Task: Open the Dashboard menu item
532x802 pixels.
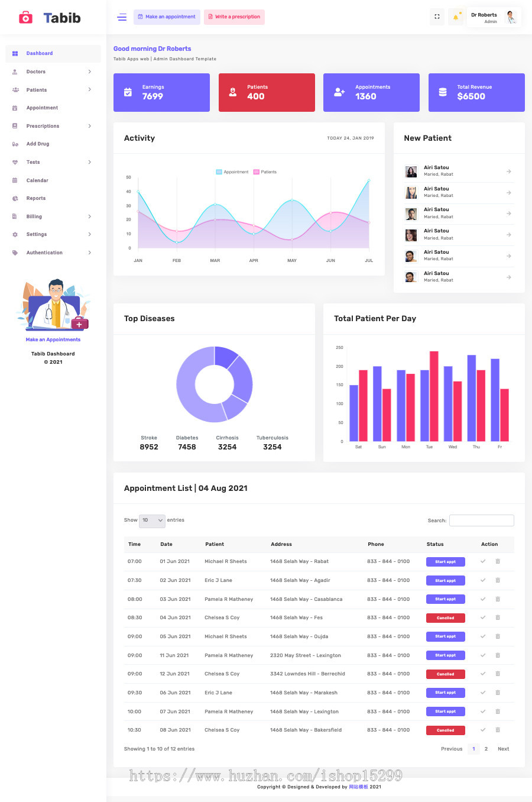Action: tap(53, 53)
